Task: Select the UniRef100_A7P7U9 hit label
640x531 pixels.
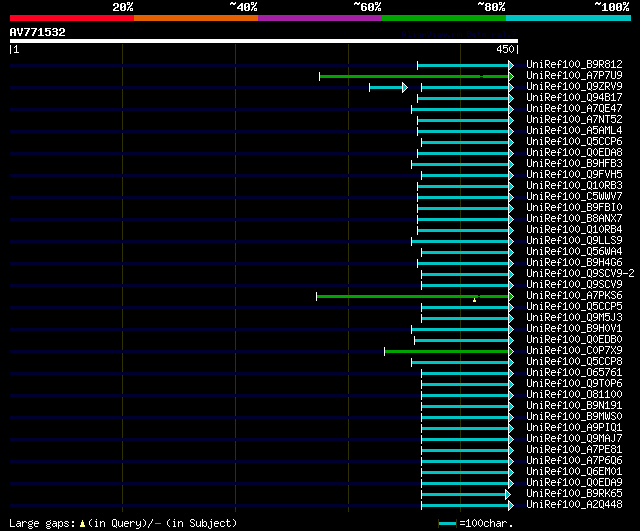Action: (574, 75)
